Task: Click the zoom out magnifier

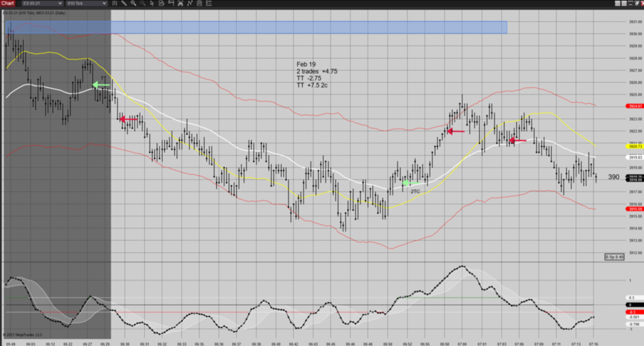Action: click(x=142, y=3)
